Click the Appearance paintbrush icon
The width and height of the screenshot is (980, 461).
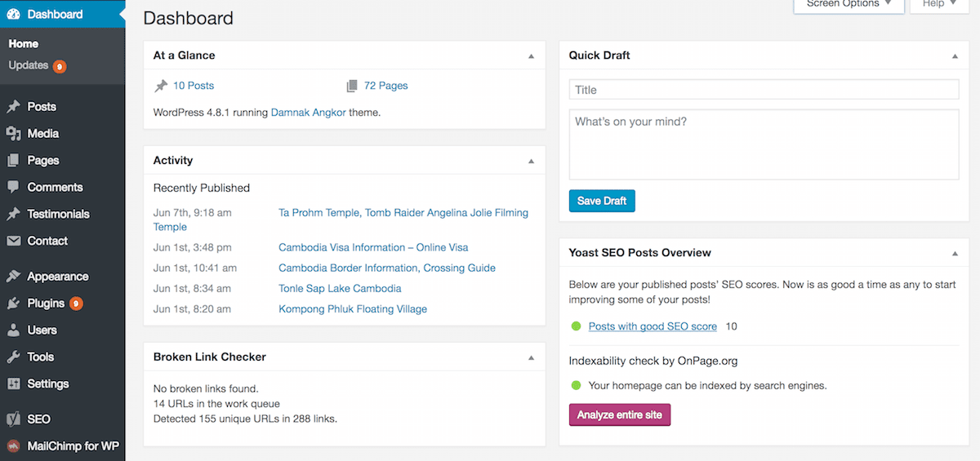[13, 277]
